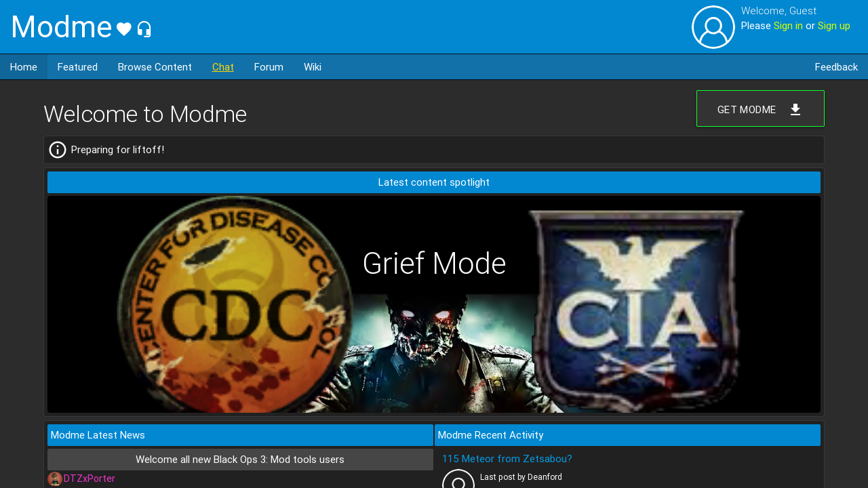Go to the Home tab
Viewport: 868px width, 488px height.
point(24,67)
